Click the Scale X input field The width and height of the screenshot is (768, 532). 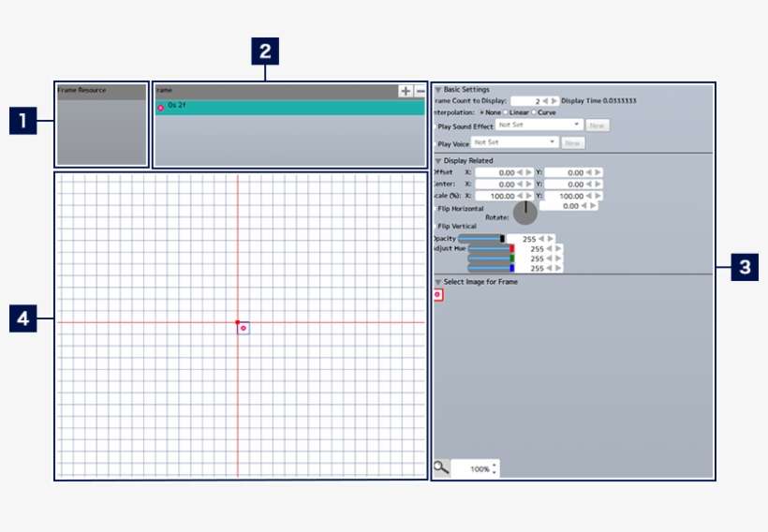point(495,196)
